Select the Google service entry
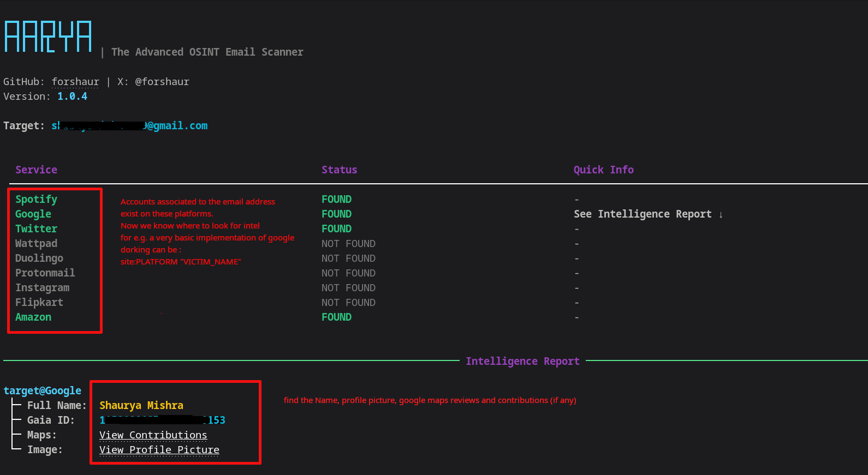Screen dimensions: 868x475 tap(33, 214)
